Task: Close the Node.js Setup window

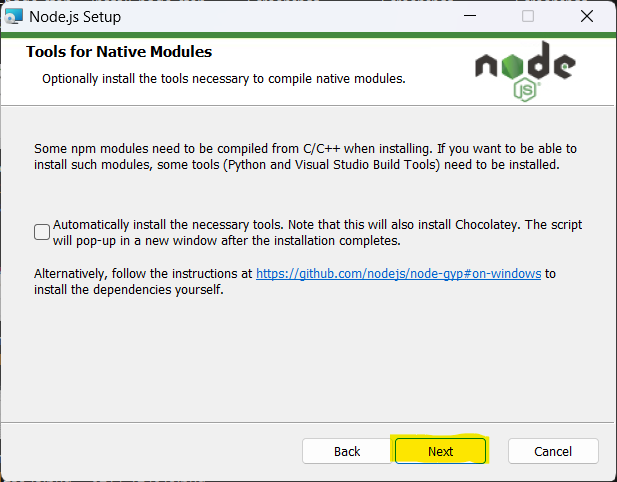Action: pyautogui.click(x=587, y=16)
